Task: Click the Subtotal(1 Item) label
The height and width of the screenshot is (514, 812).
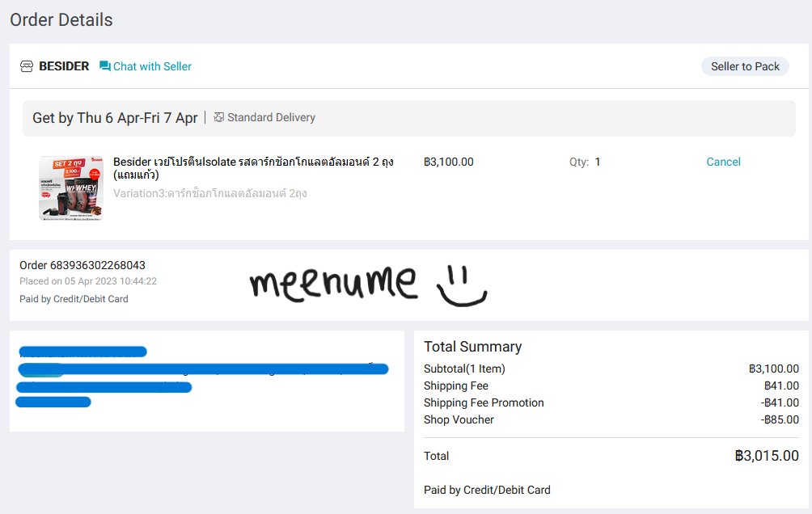Action: click(464, 369)
